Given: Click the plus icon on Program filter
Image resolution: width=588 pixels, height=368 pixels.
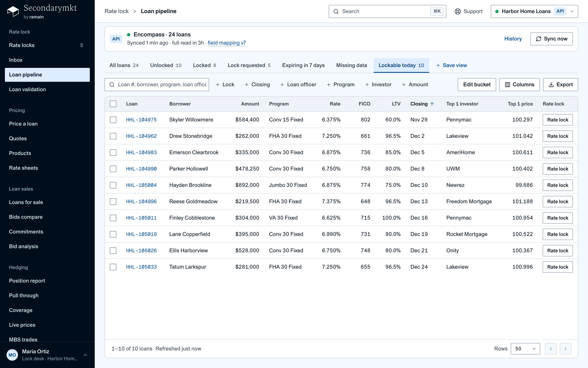Looking at the screenshot, I should pos(329,85).
